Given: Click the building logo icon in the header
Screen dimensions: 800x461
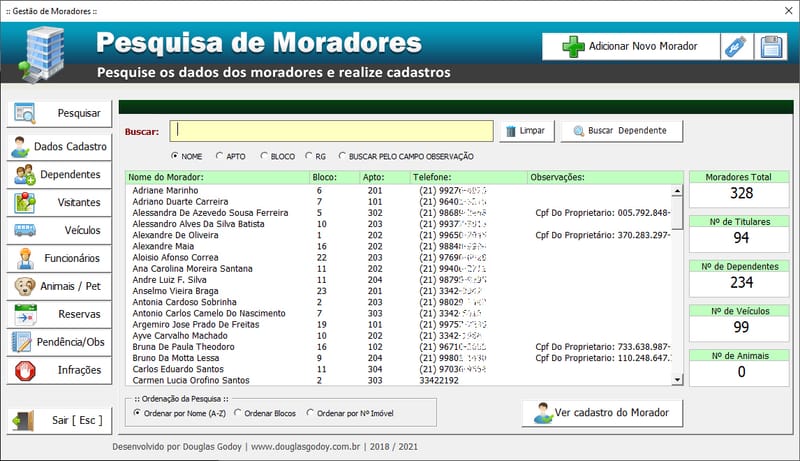Looking at the screenshot, I should (42, 55).
